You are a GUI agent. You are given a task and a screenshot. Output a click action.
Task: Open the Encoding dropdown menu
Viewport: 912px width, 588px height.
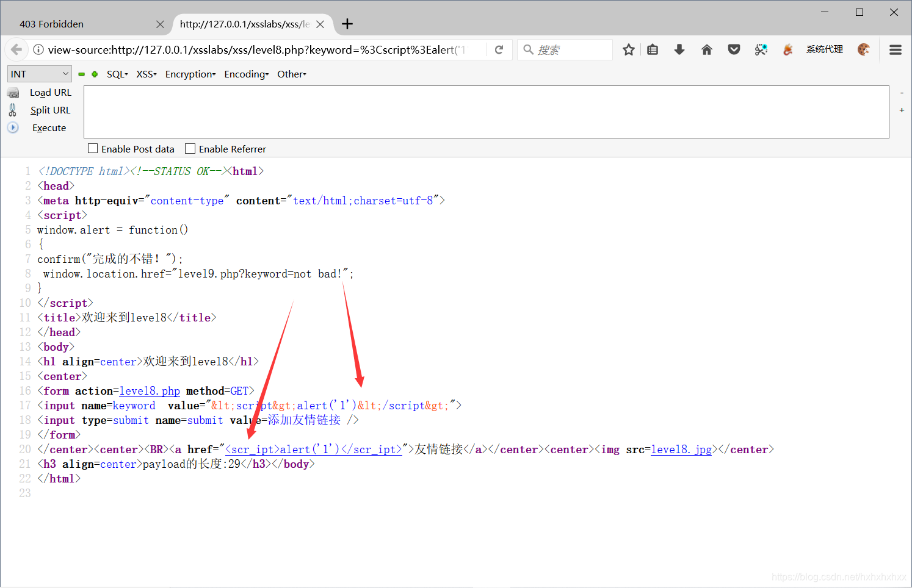pos(247,74)
